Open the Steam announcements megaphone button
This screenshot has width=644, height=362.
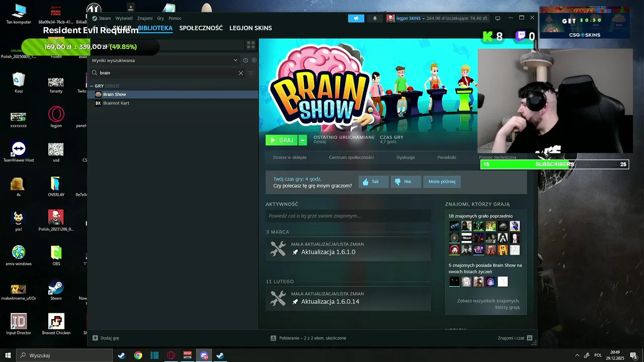pos(356,18)
